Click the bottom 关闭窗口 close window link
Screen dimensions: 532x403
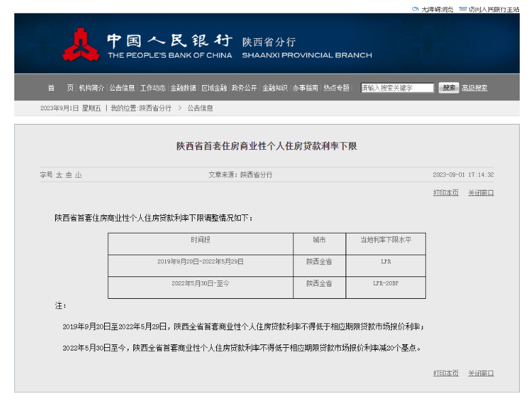[481, 373]
